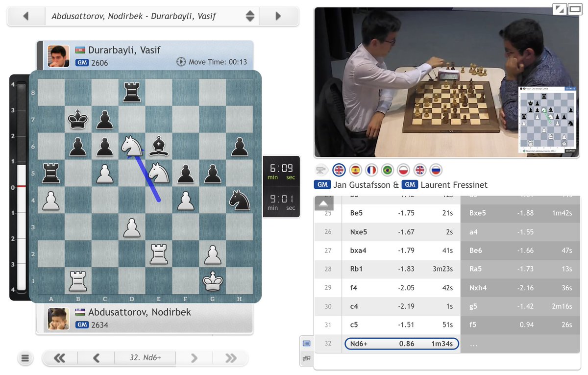Screen dimensions: 588x375
Task: Select the highlighted English commentary flag
Action: pos(339,170)
